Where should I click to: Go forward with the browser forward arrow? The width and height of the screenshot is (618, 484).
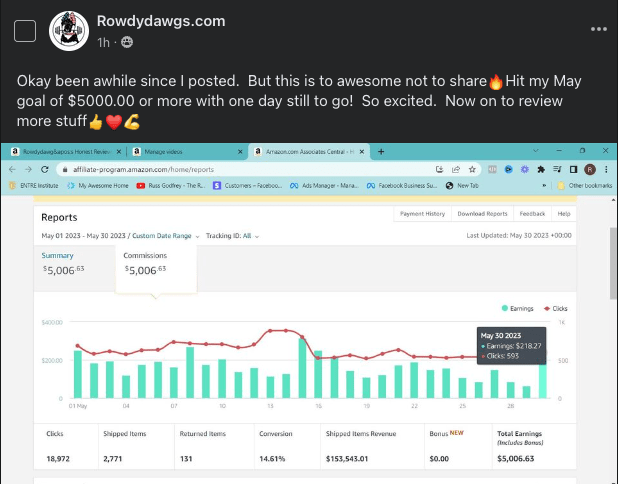click(x=28, y=169)
